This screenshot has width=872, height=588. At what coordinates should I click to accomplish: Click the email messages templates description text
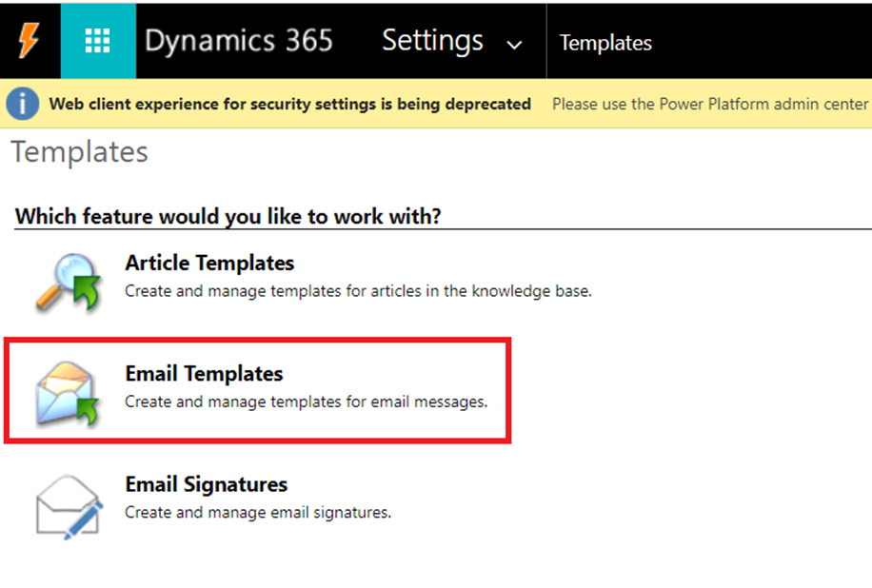306,402
